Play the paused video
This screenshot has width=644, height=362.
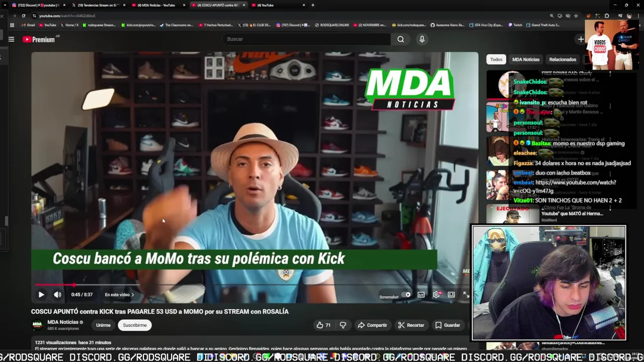coord(41,295)
